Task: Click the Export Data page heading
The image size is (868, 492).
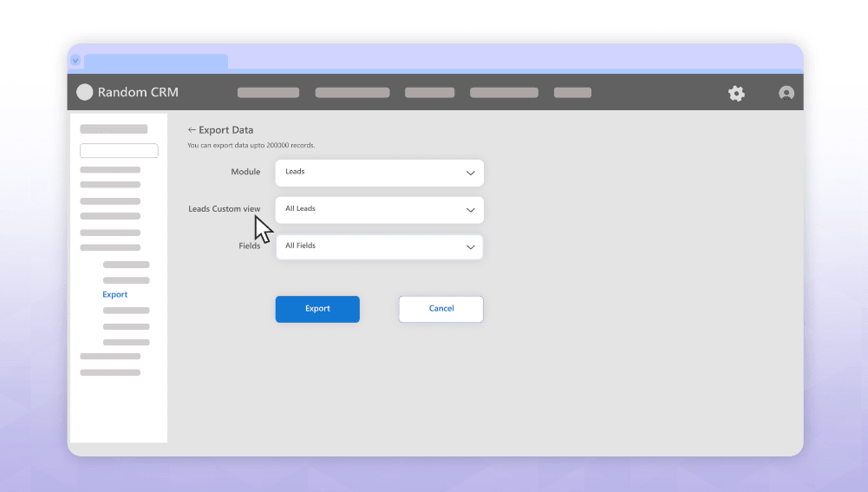Action: [x=225, y=130]
